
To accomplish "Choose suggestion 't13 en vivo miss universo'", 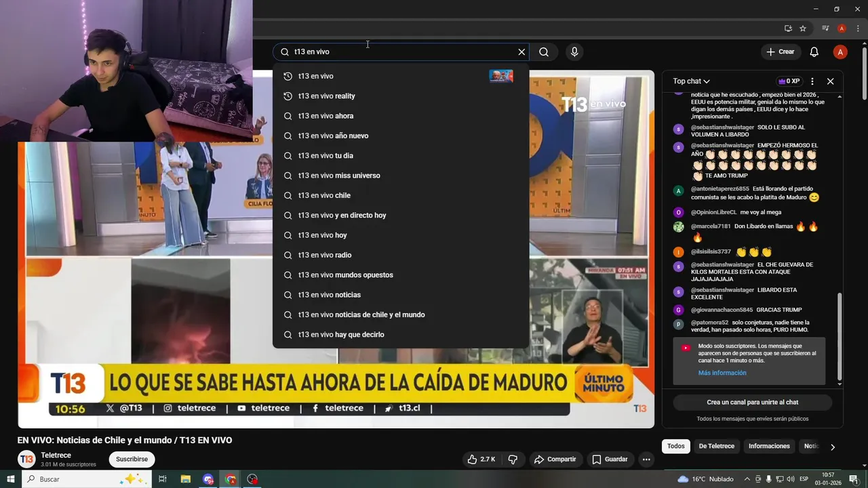I will (x=401, y=176).
